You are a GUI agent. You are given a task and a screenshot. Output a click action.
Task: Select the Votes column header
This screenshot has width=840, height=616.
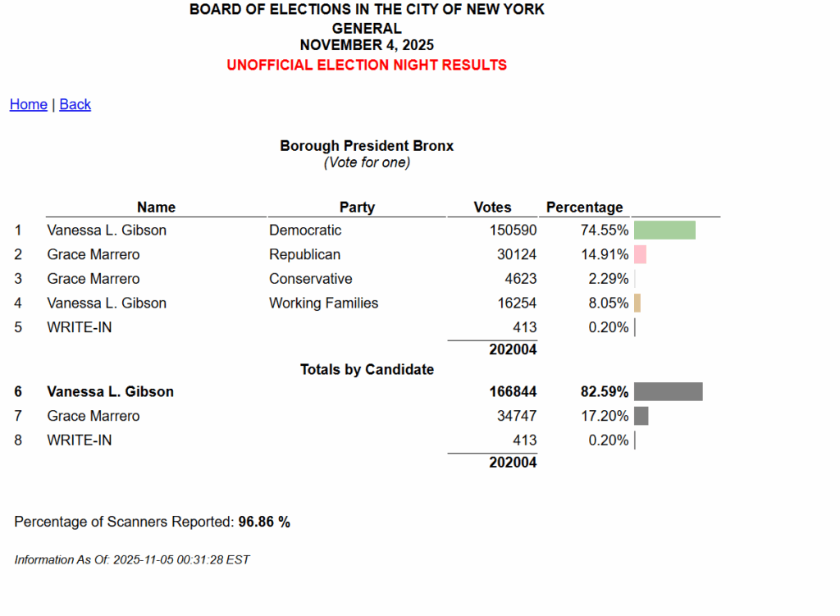coord(492,208)
